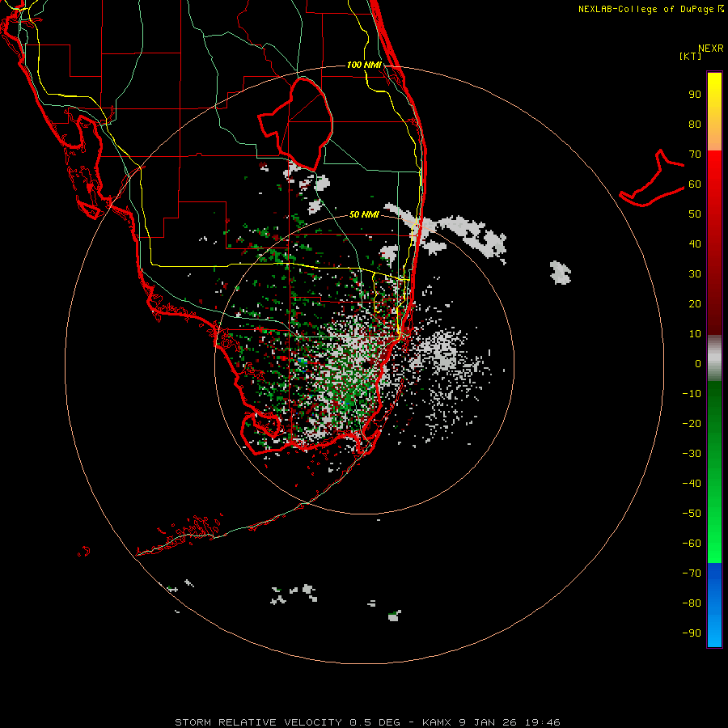Click the 40 value on the velocity scale
Image resolution: width=728 pixels, height=728 pixels.
click(x=695, y=243)
